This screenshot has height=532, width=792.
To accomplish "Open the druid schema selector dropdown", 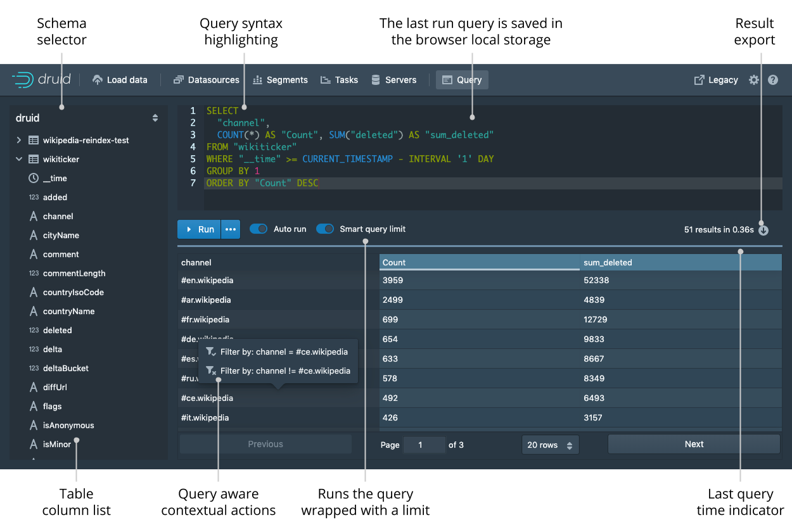I will (x=87, y=118).
